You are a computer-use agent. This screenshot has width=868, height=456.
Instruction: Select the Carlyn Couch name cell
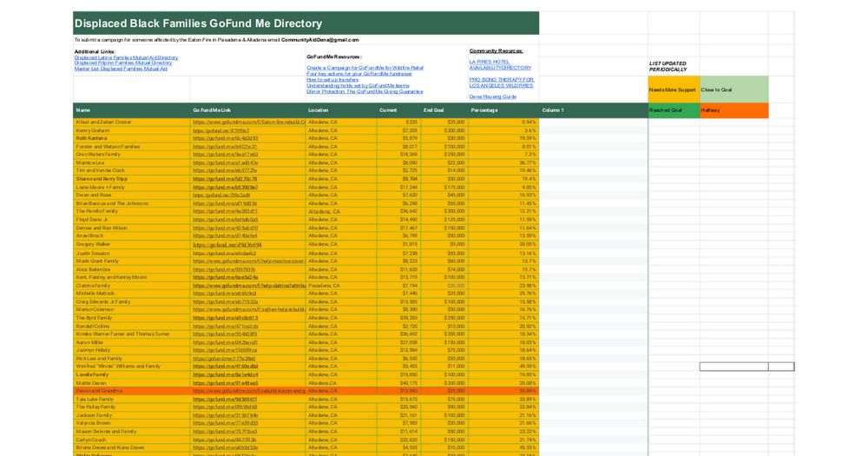pyautogui.click(x=132, y=439)
